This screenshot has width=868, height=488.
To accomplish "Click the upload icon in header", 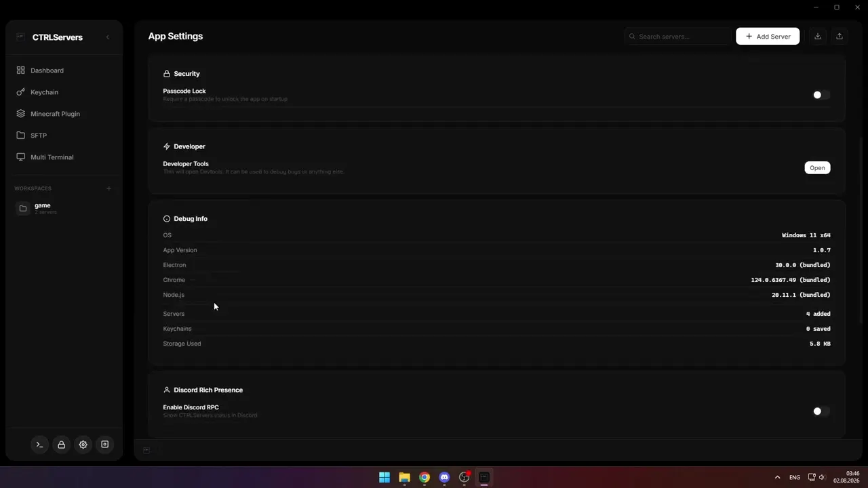I will tap(840, 37).
